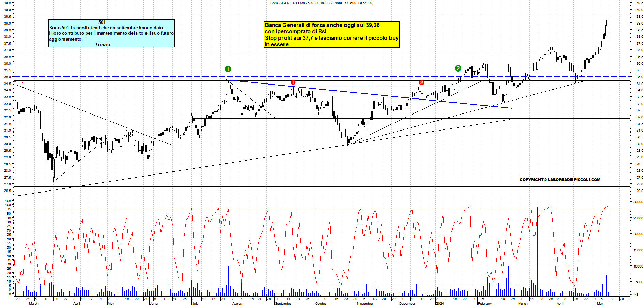Click the 25000 volume axis label
The image size is (644, 305).
click(638, 218)
